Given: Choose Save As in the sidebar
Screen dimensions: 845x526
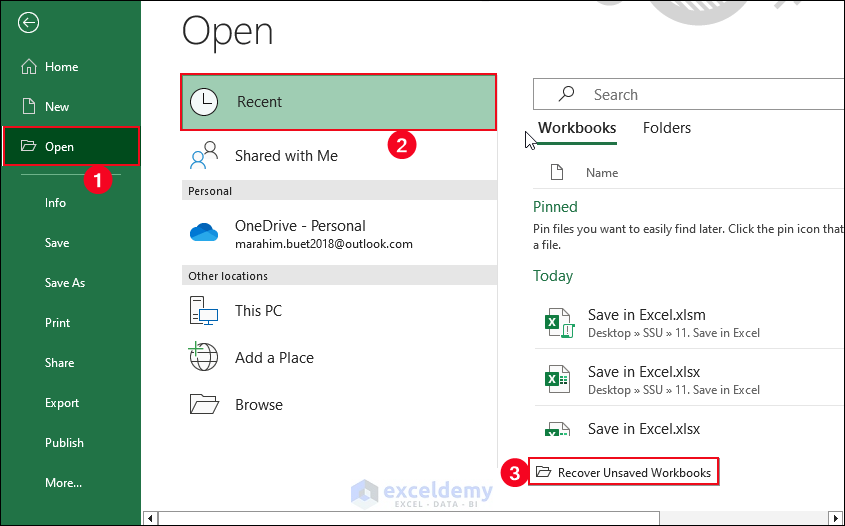Looking at the screenshot, I should point(65,282).
